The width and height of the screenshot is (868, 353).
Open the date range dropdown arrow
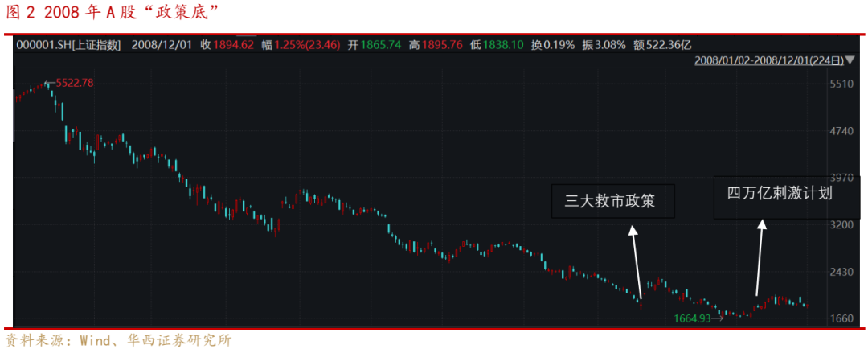[x=850, y=60]
